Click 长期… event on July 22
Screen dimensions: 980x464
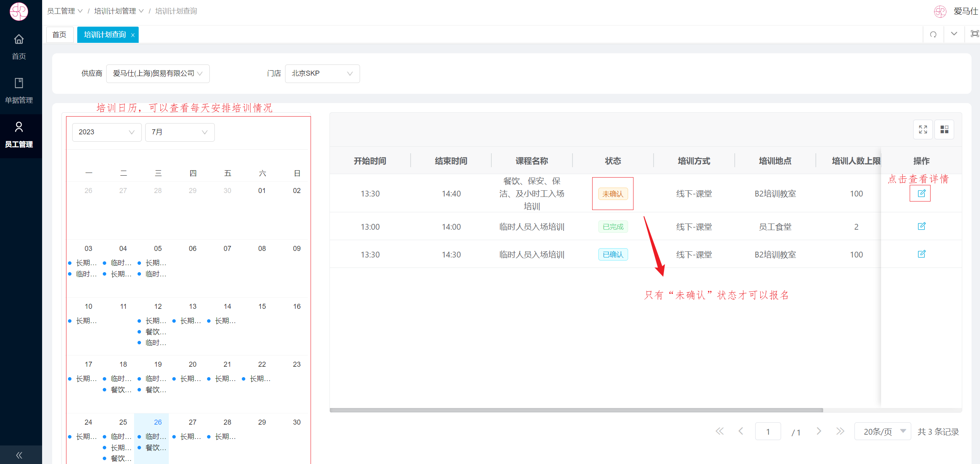[256, 379]
